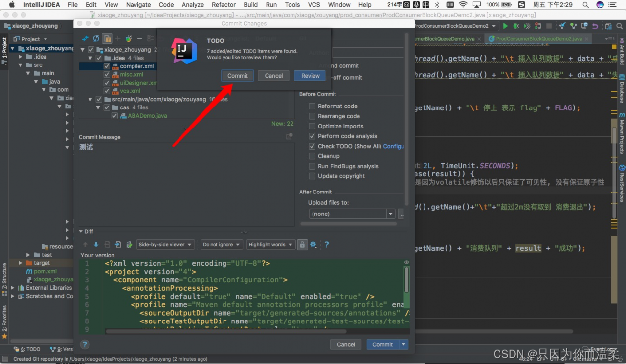Click the diff editor highlight pencil icon
626x364 pixels.
click(129, 245)
